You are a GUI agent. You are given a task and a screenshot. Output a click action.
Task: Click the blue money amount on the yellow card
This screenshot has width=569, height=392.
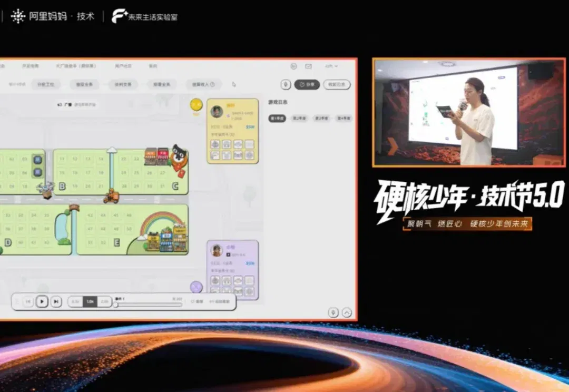[x=250, y=127]
